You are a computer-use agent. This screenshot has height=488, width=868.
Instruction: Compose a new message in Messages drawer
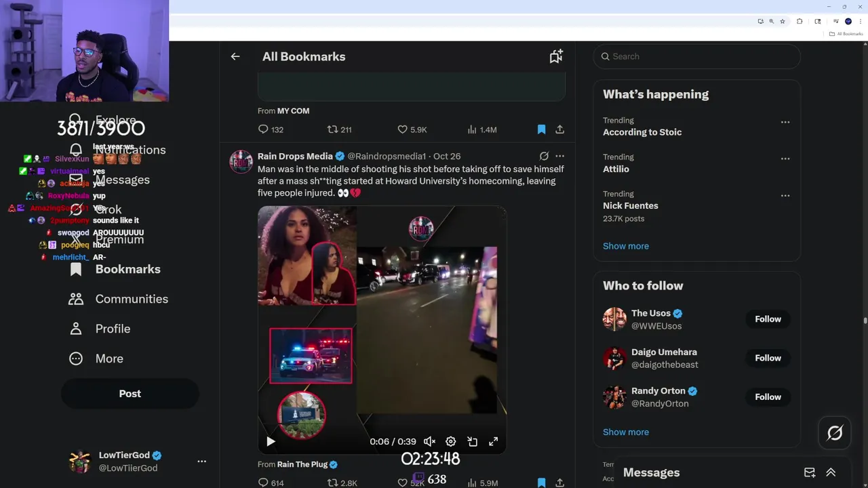810,472
